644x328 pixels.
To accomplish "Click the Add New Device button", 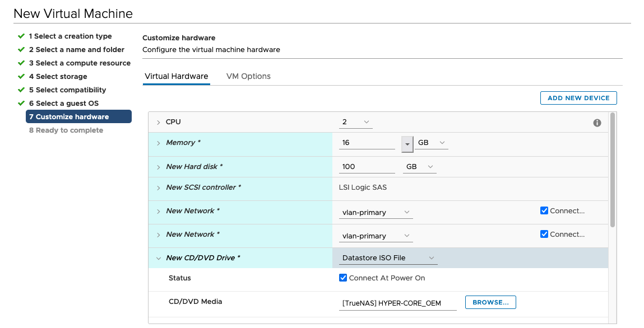I will click(578, 98).
